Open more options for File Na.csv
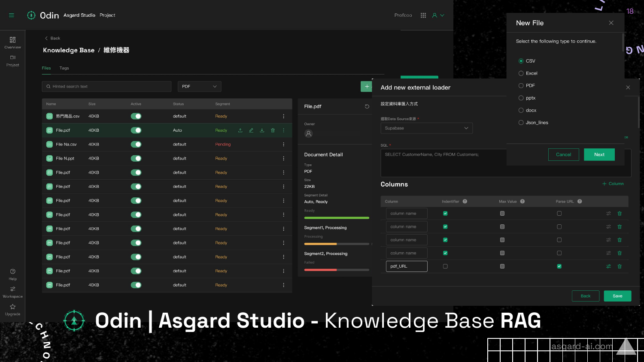Screen dimensions: 644x362 coord(283,145)
